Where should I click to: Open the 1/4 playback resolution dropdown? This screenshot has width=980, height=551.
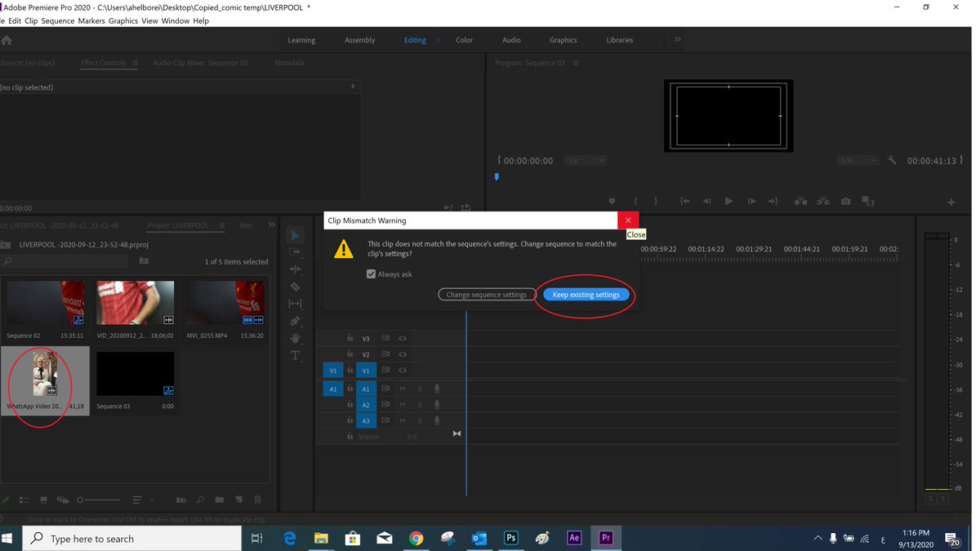click(857, 161)
